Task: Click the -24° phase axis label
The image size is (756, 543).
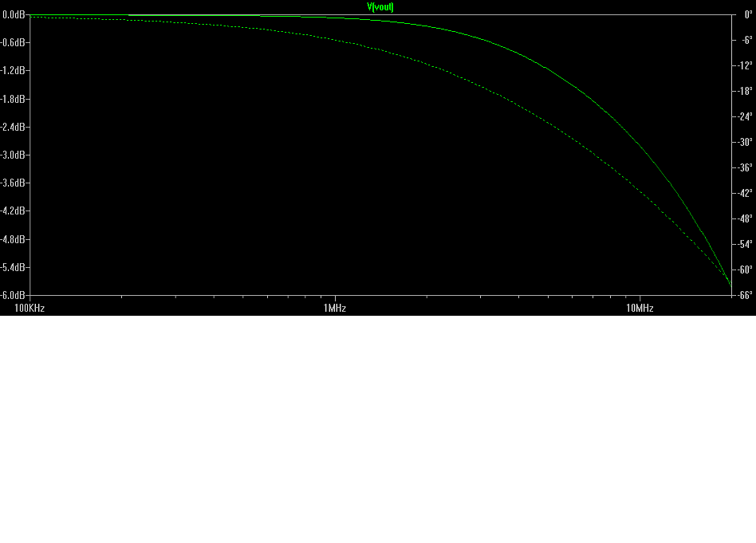Action: 746,116
